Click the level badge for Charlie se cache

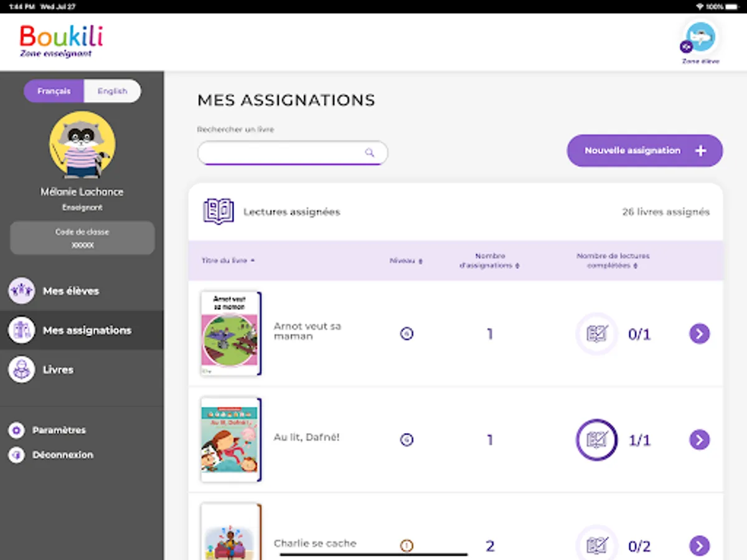point(406,546)
